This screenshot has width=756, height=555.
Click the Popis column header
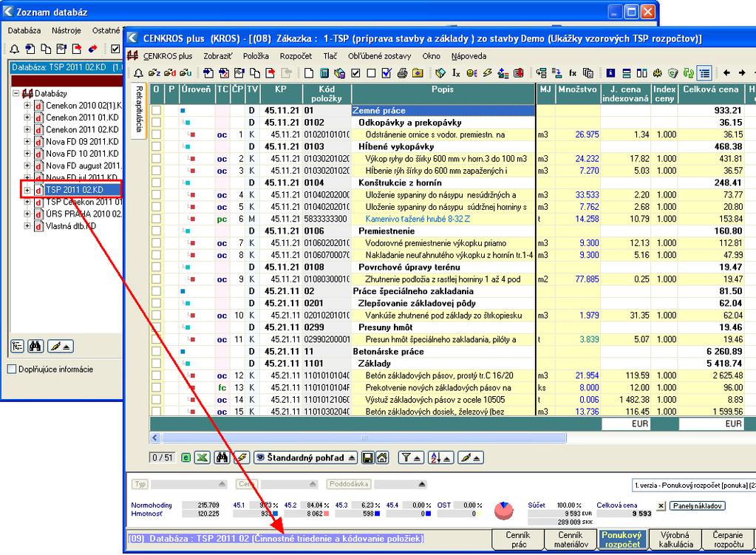(443, 94)
